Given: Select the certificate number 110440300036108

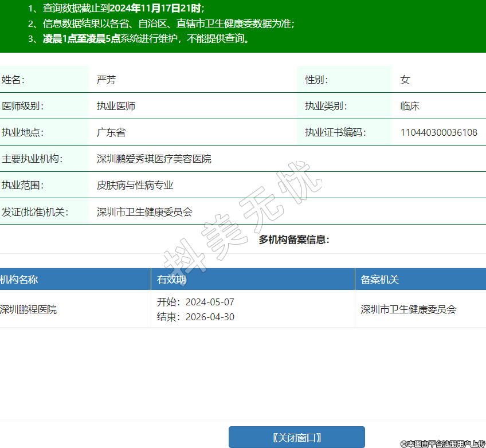Looking at the screenshot, I should (x=438, y=132).
